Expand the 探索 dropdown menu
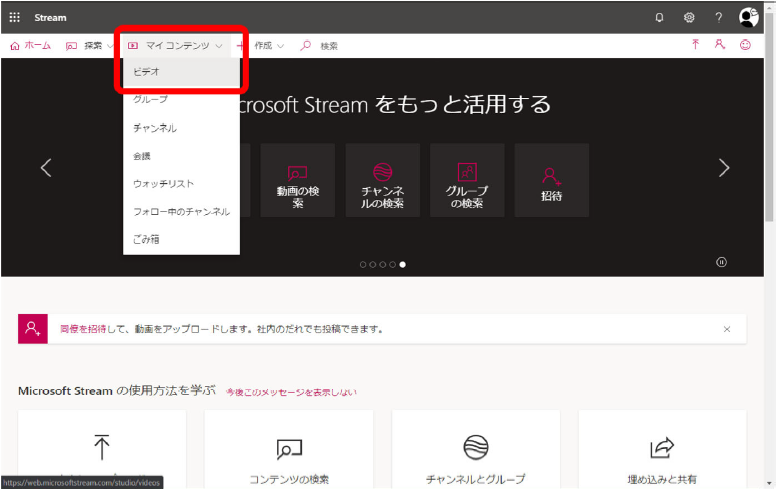 tap(90, 46)
